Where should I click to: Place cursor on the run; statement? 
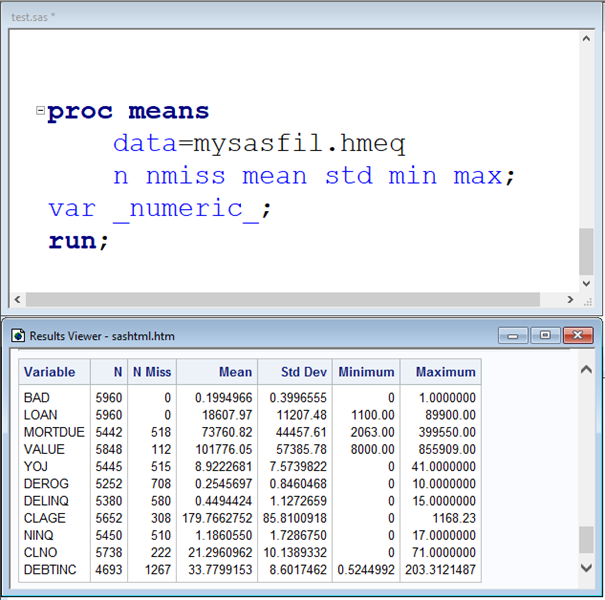[78, 241]
